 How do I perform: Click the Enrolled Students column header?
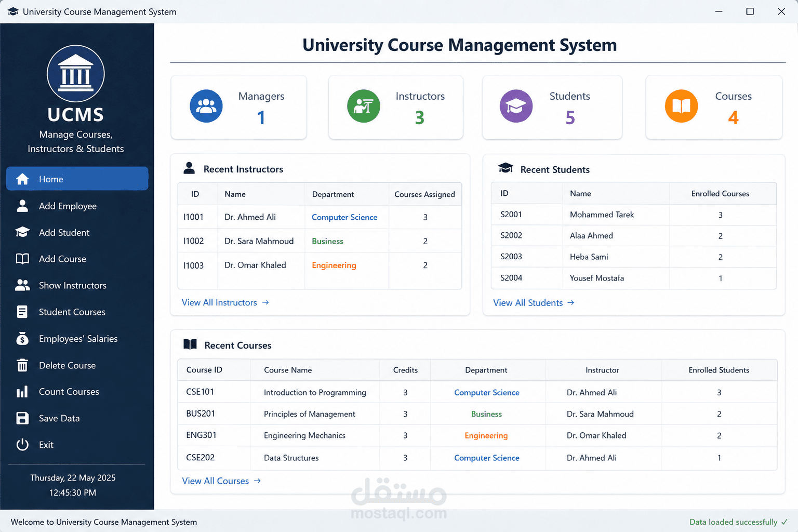(x=719, y=370)
